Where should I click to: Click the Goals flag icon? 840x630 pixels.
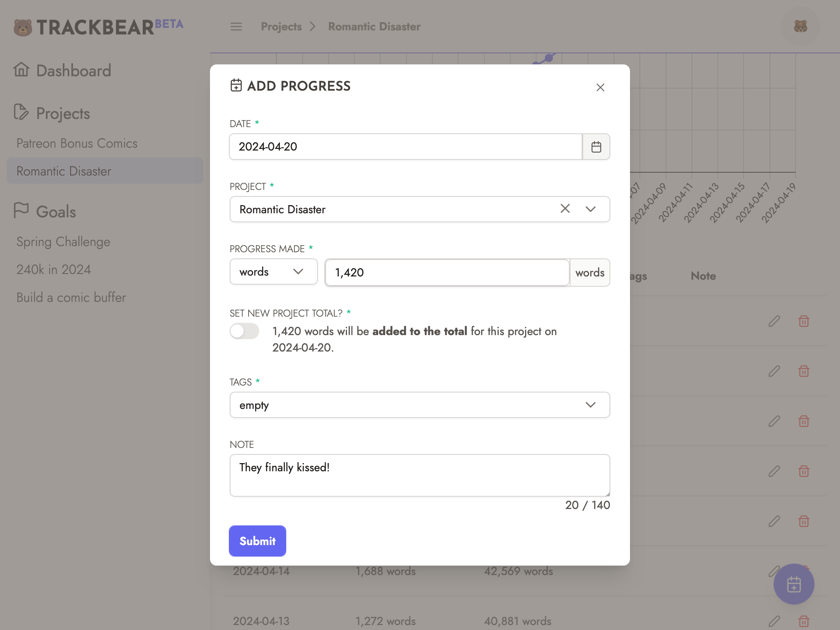21,210
